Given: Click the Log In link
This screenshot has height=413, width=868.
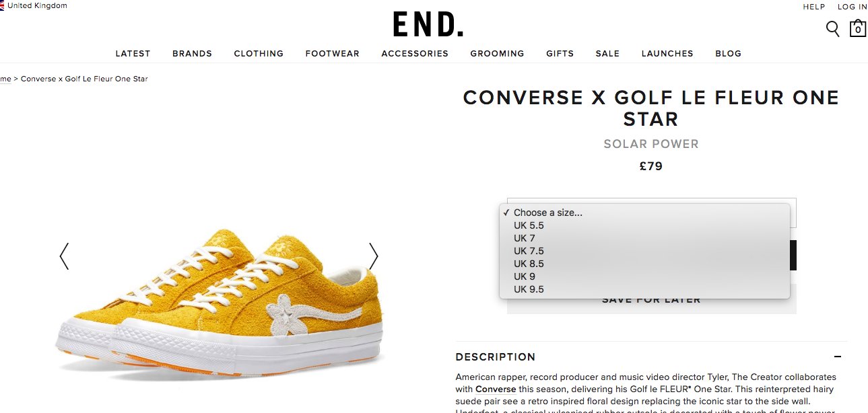Looking at the screenshot, I should pyautogui.click(x=853, y=7).
